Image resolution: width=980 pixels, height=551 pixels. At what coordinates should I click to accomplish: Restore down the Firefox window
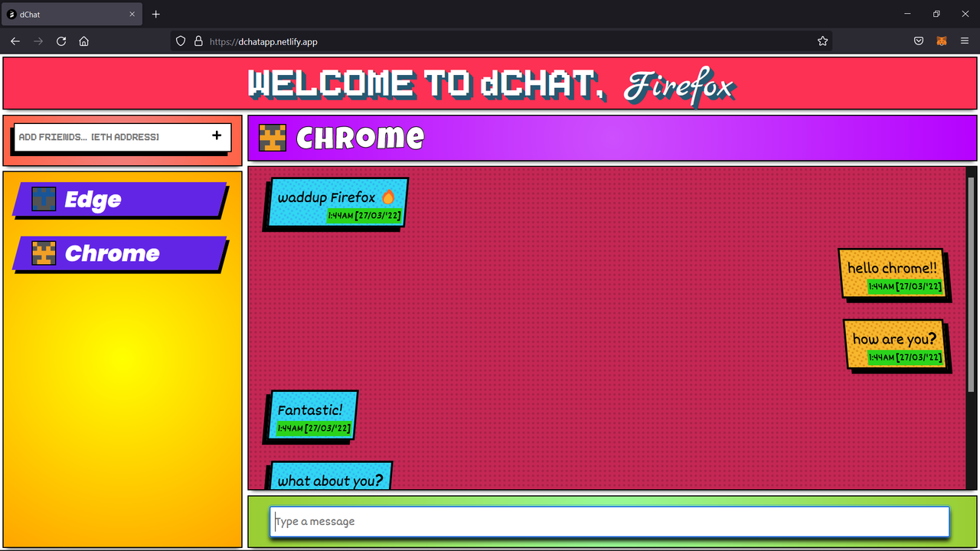936,14
